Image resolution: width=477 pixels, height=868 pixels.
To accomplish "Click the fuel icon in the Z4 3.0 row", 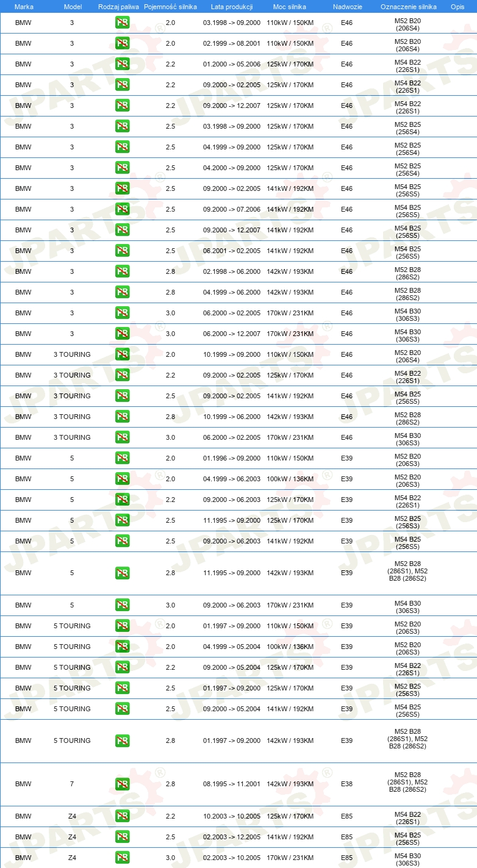I will pyautogui.click(x=122, y=858).
